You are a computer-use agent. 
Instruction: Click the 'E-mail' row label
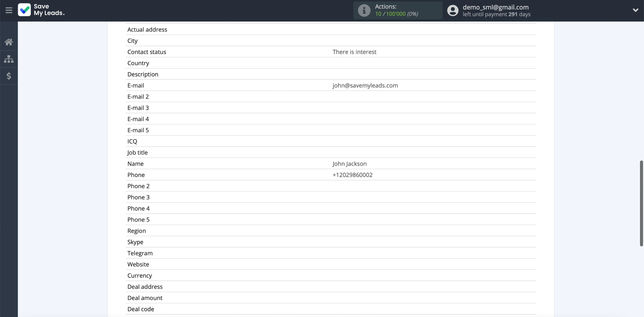click(x=136, y=86)
